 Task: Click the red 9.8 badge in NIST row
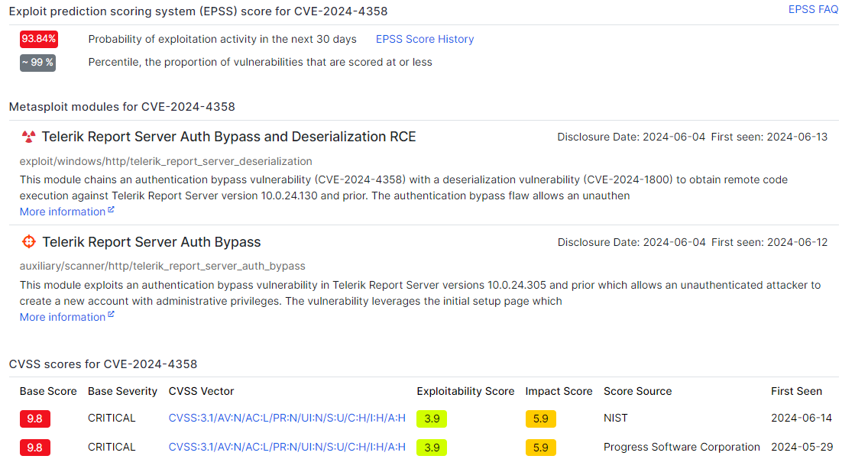pos(34,418)
